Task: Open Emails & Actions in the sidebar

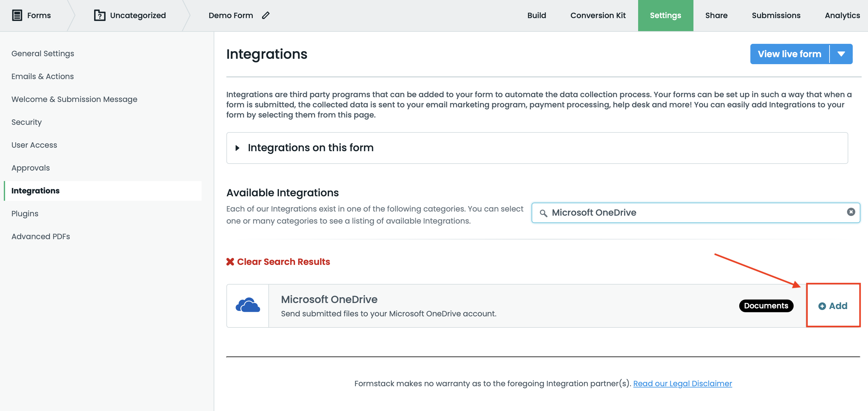Action: click(43, 77)
